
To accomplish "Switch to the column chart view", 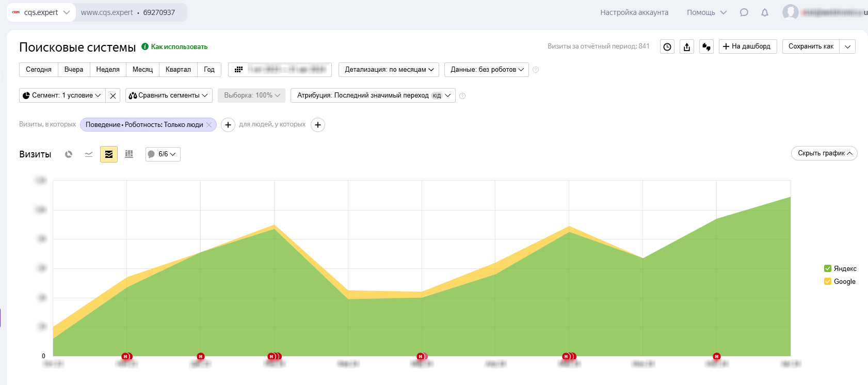I will (x=129, y=154).
